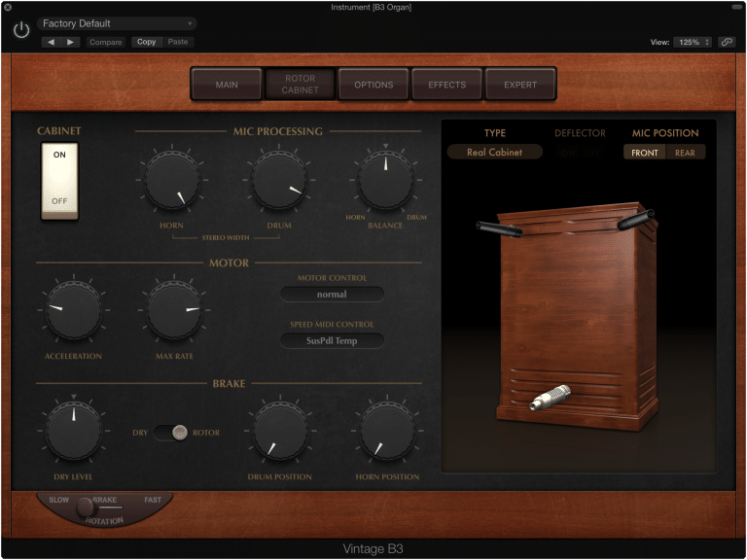The width and height of the screenshot is (747, 560).
Task: Switch to the EFFECTS tab
Action: tap(446, 85)
